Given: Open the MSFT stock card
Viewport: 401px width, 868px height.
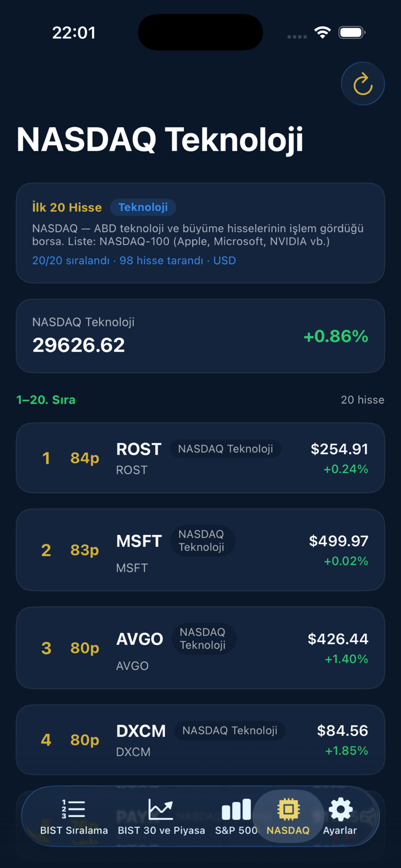Looking at the screenshot, I should click(200, 550).
